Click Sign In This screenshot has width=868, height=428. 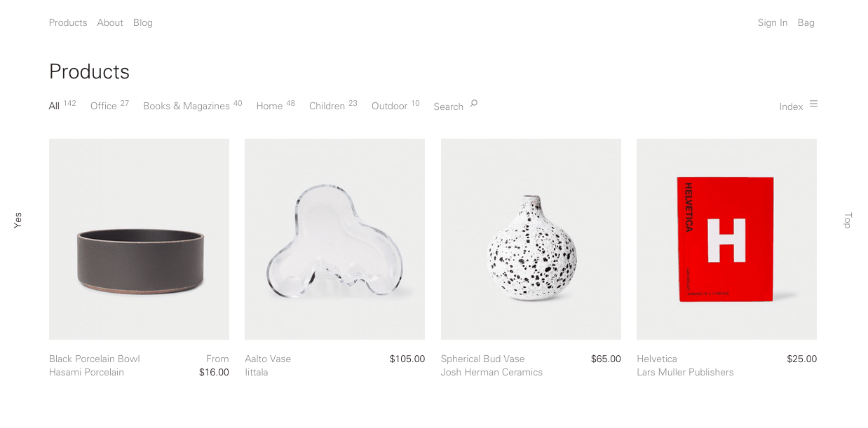773,22
